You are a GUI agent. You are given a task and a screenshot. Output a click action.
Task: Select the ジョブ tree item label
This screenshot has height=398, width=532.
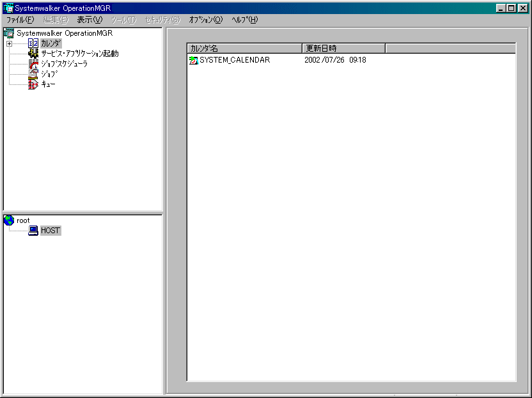pos(49,74)
